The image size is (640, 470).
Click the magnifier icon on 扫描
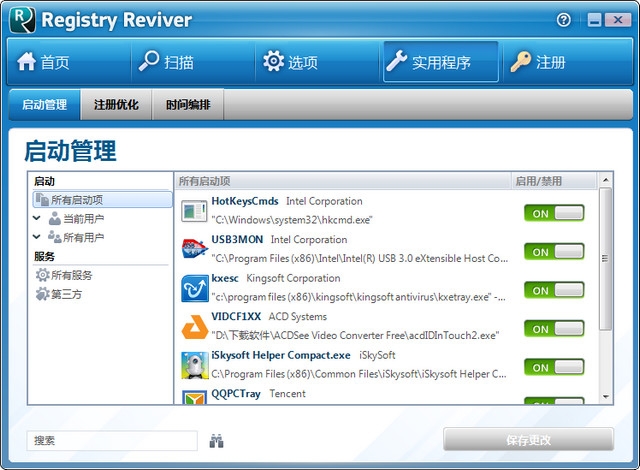149,61
